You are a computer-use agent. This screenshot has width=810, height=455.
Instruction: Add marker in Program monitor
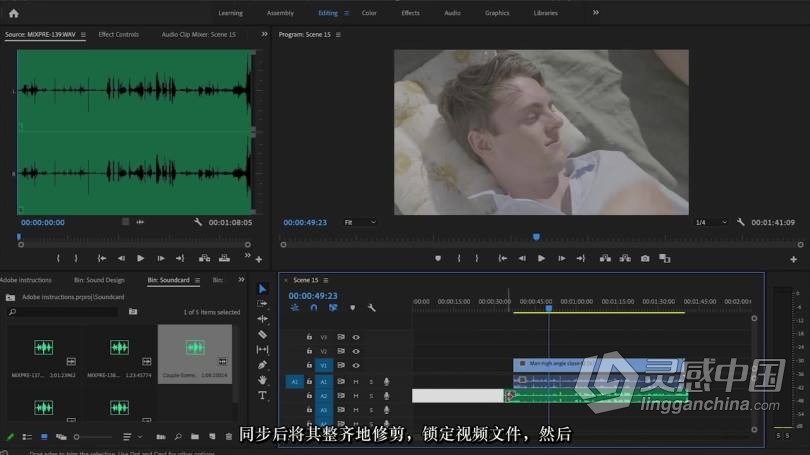pos(438,258)
